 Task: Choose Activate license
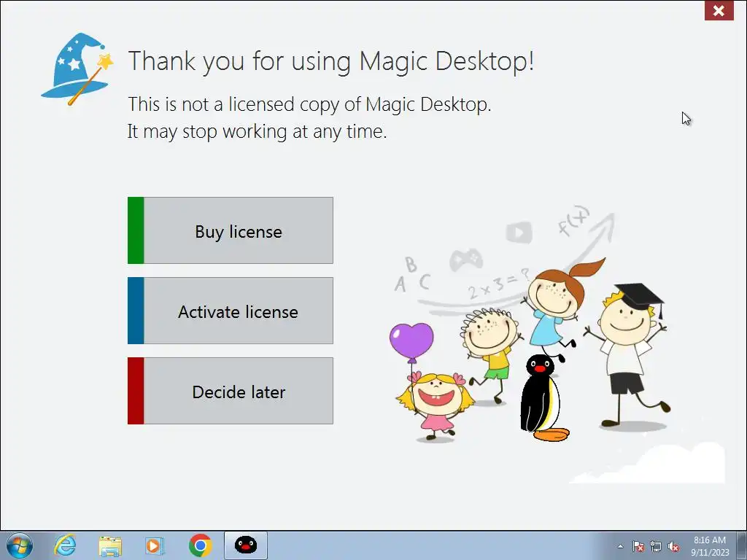click(230, 311)
